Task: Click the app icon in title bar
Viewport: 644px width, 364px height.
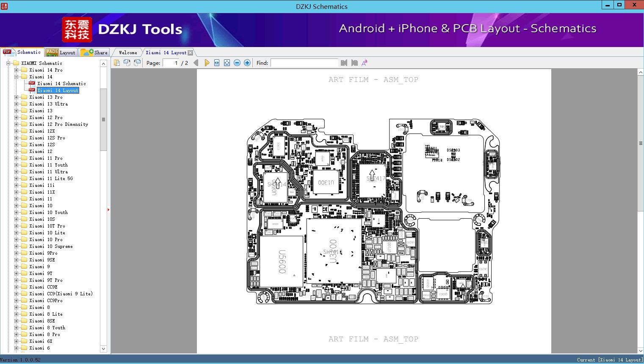Action: click(4, 6)
